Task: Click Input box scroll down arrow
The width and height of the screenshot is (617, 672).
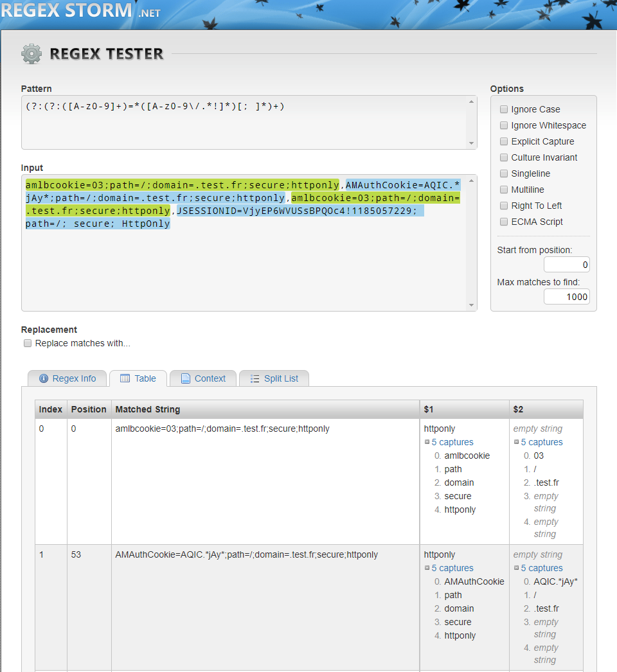Action: click(471, 305)
